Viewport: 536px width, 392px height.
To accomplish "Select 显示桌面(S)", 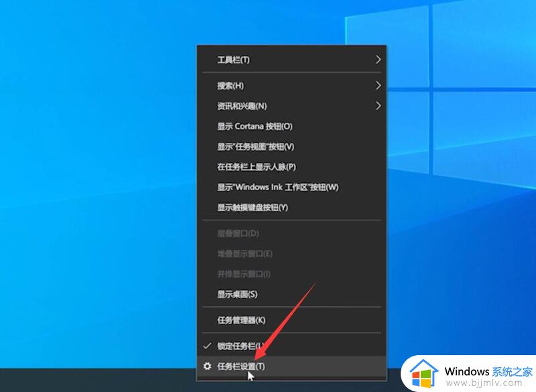I will click(x=291, y=294).
